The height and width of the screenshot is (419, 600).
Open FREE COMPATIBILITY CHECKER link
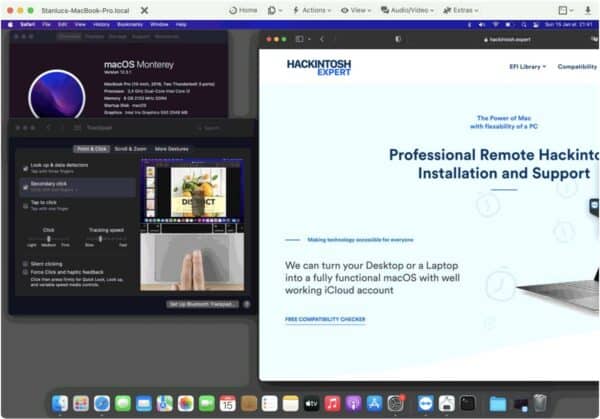coord(325,319)
